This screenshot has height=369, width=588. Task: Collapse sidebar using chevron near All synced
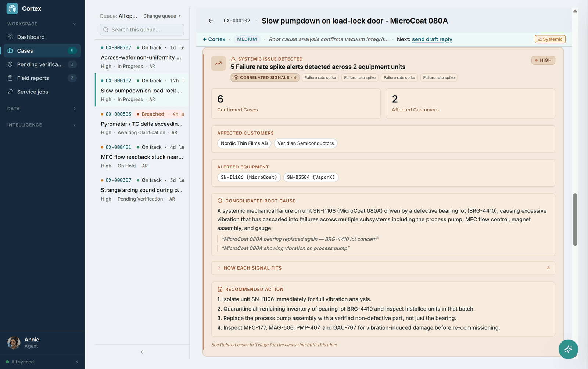[77, 362]
